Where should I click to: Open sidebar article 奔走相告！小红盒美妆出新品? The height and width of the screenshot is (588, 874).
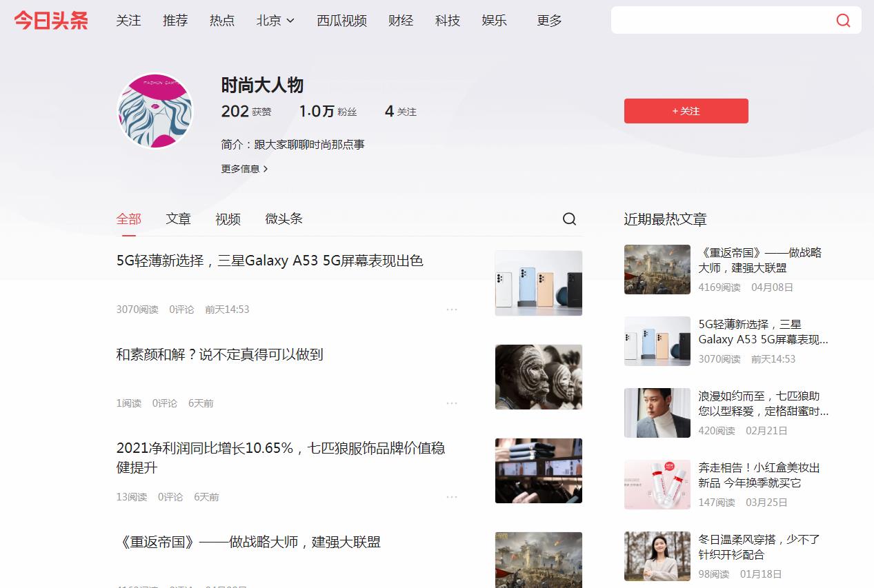759,475
